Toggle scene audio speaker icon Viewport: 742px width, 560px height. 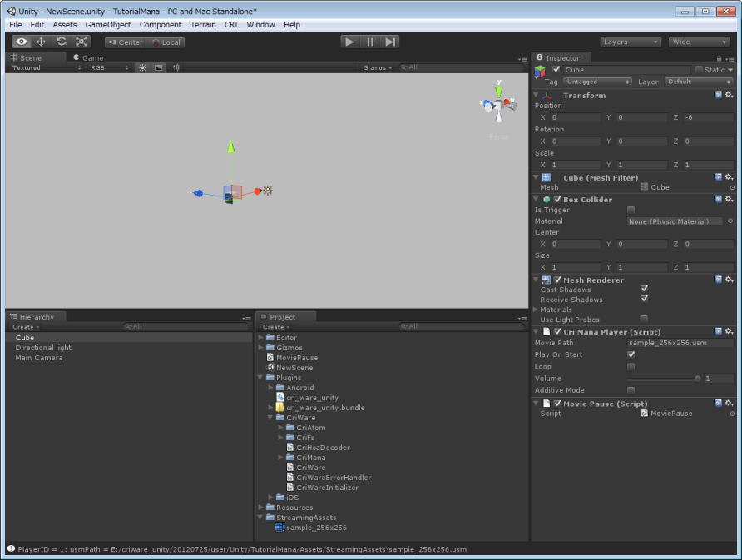click(x=175, y=67)
